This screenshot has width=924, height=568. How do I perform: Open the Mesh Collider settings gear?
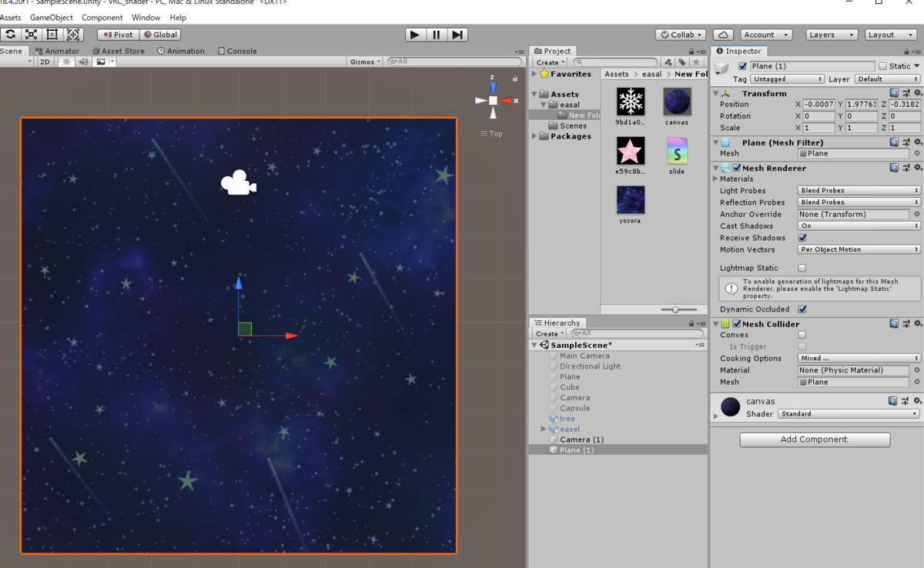[916, 324]
